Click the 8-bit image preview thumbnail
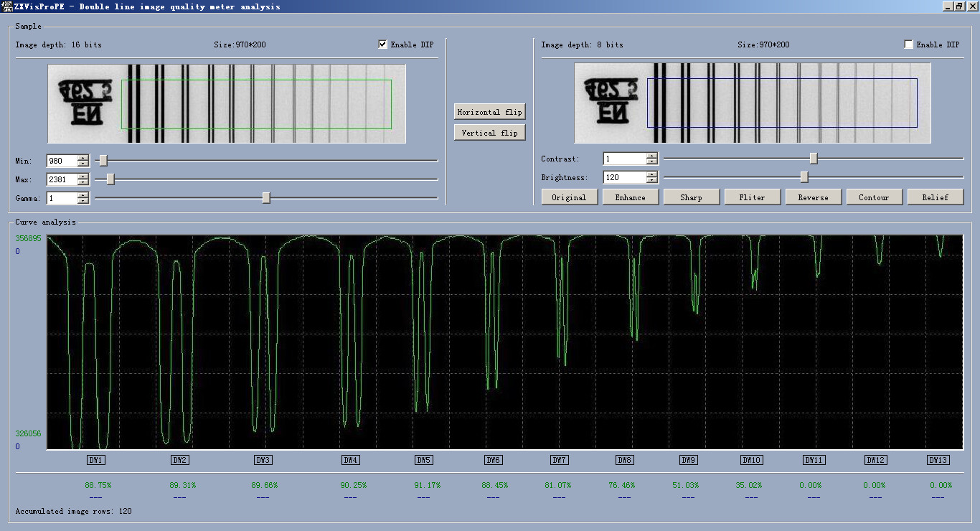This screenshot has height=531, width=980. tap(752, 103)
